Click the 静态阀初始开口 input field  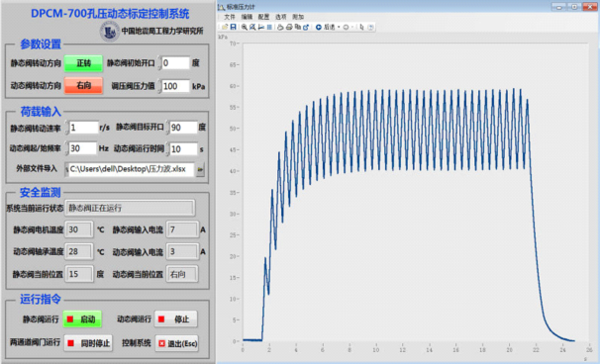[x=176, y=63]
